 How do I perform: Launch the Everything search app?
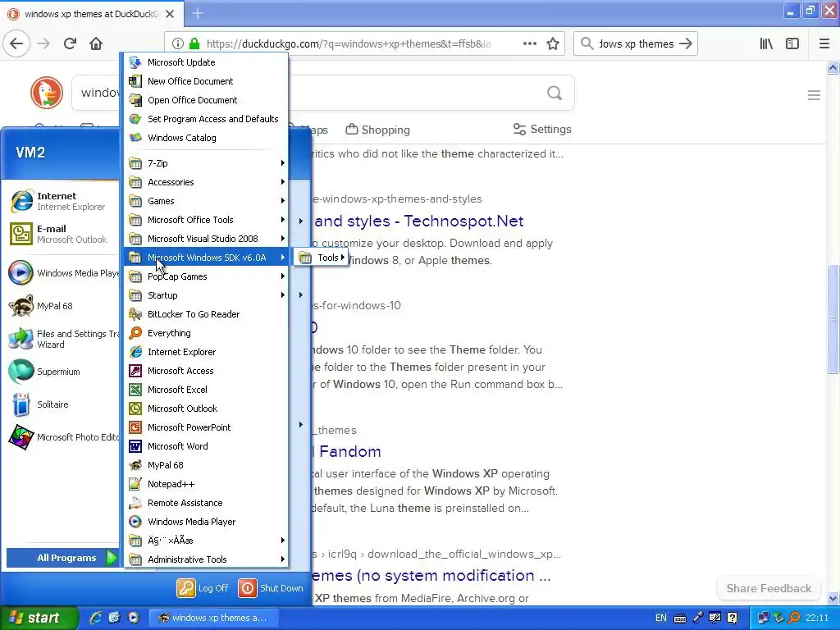click(x=206, y=333)
